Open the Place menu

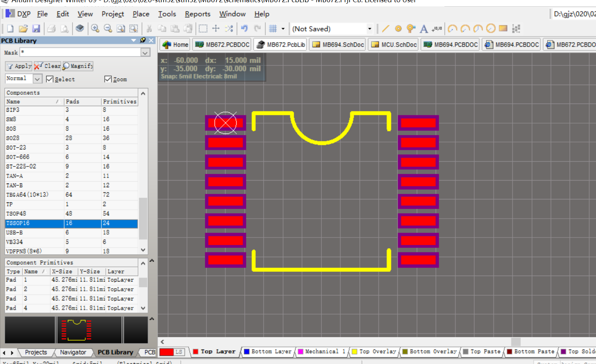(x=141, y=14)
